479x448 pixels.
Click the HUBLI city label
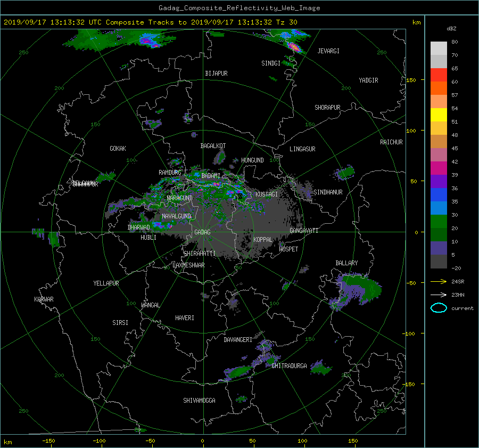click(x=148, y=238)
